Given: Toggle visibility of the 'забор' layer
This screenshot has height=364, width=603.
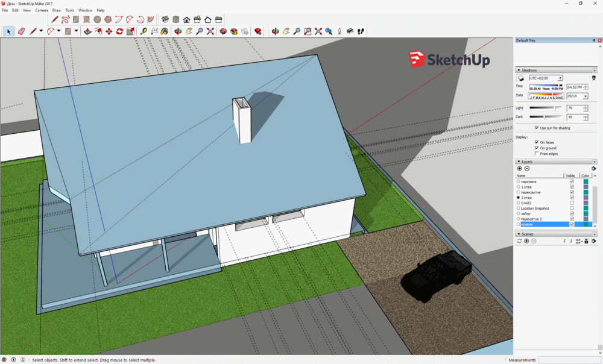Looking at the screenshot, I should tap(572, 213).
